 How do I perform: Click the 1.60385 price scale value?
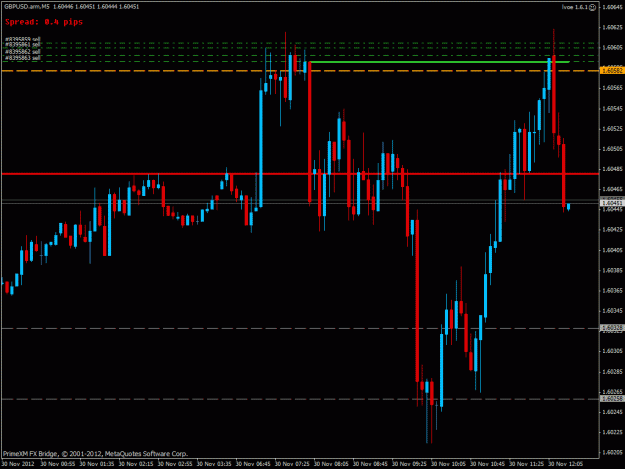(612, 271)
